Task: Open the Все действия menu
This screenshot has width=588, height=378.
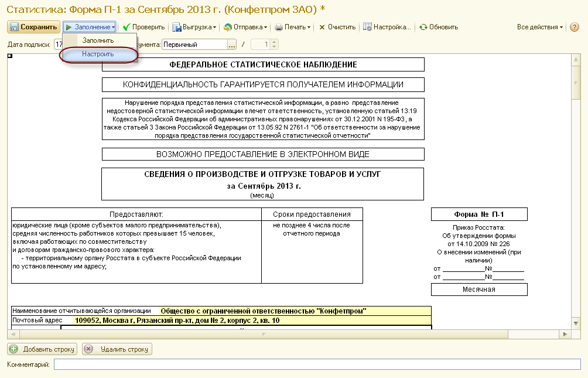Action: [x=540, y=27]
